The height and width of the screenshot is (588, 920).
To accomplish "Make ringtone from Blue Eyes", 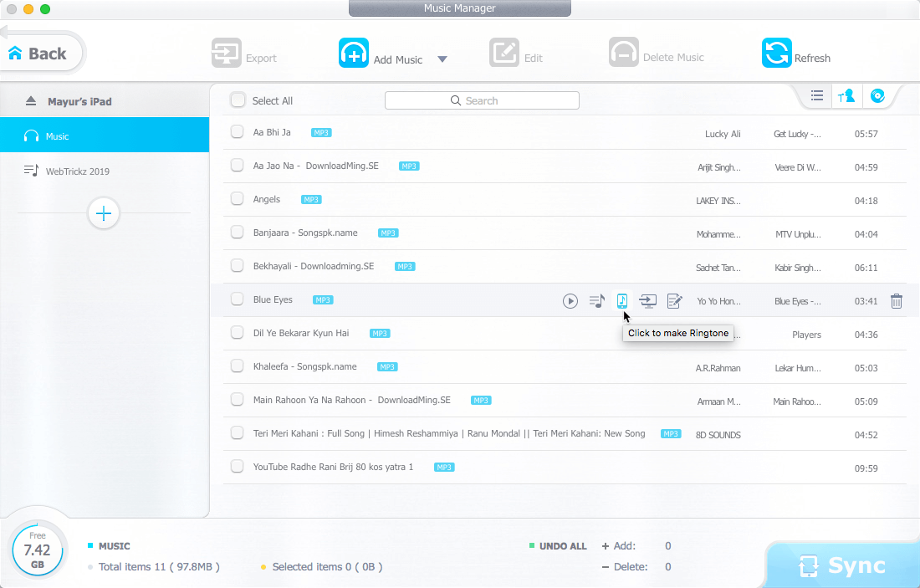I will 622,300.
